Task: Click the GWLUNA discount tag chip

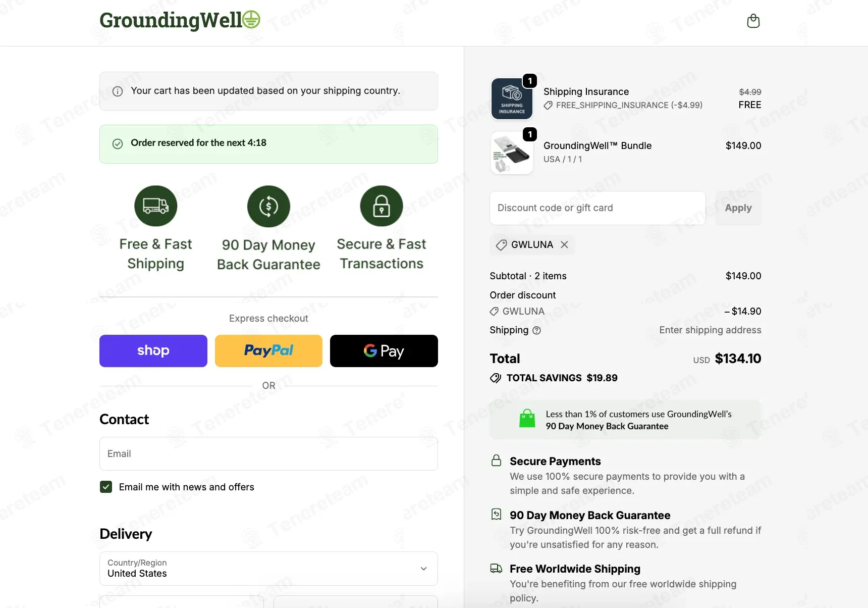Action: [x=525, y=245]
